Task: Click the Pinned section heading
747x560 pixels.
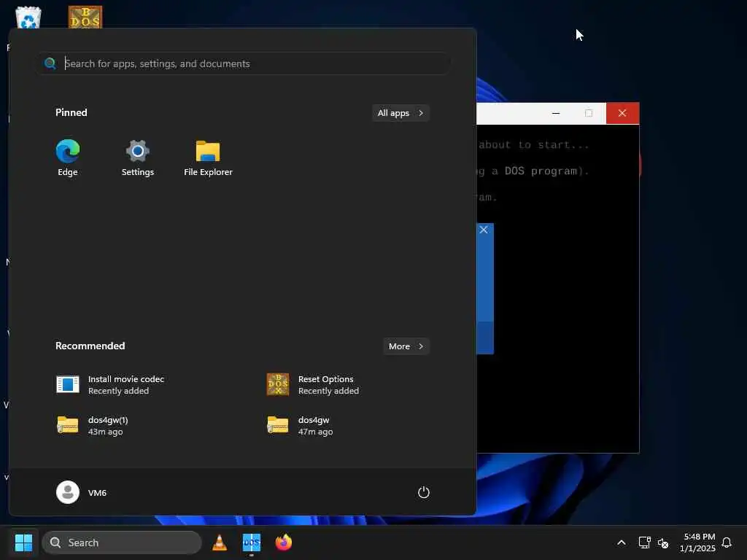Action: 71,112
